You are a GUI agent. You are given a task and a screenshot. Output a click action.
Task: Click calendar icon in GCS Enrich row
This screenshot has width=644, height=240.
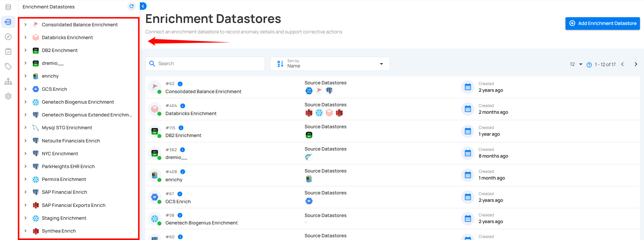pyautogui.click(x=468, y=197)
